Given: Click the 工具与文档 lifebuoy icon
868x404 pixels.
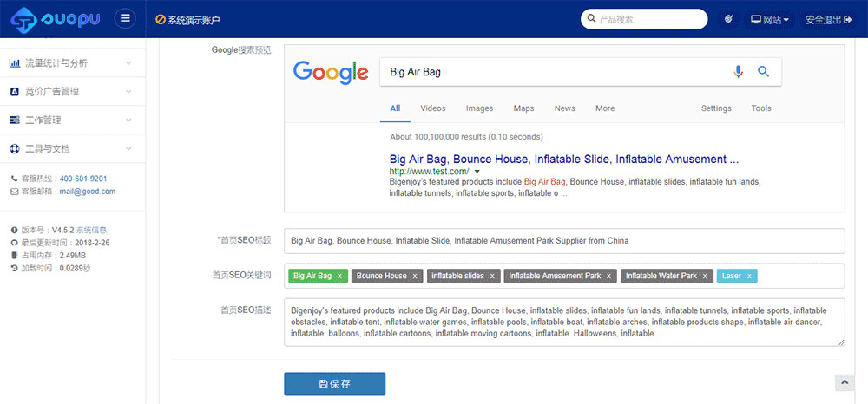Looking at the screenshot, I should (15, 149).
